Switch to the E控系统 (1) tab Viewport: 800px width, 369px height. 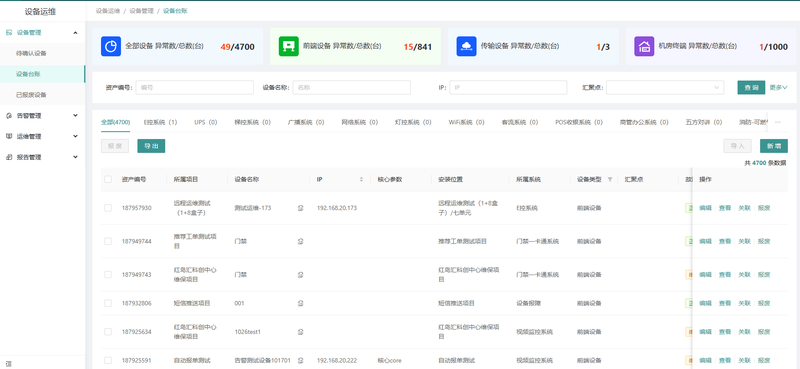coord(160,122)
